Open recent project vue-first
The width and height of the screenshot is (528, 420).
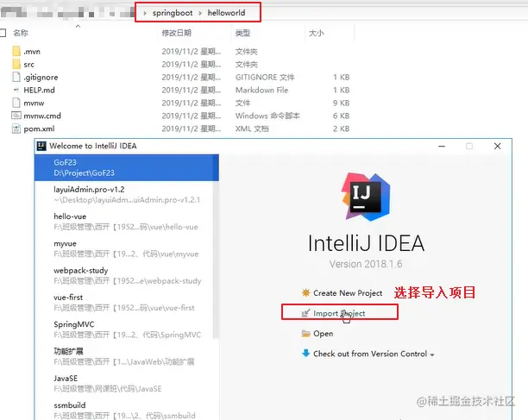pyautogui.click(x=124, y=302)
